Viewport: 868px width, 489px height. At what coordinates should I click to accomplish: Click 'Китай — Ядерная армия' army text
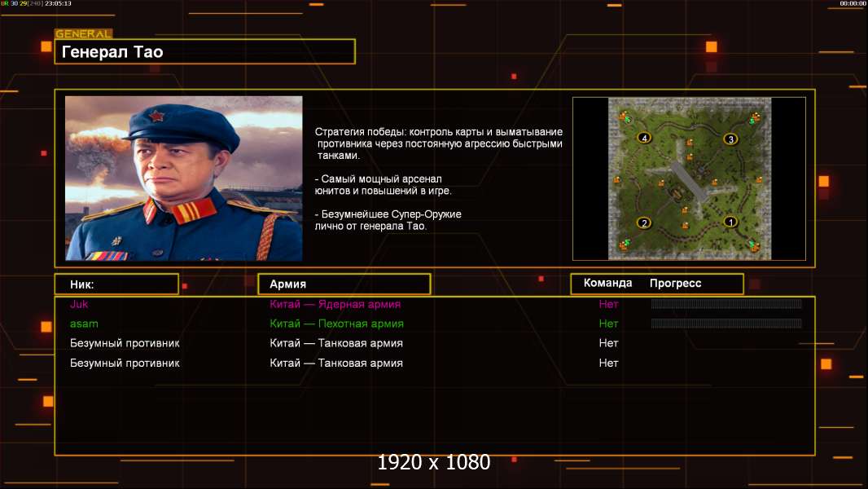coord(335,304)
